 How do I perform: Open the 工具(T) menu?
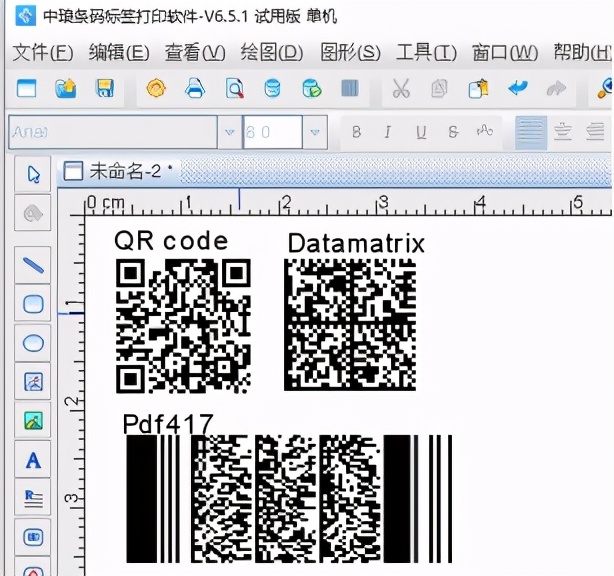tap(426, 52)
